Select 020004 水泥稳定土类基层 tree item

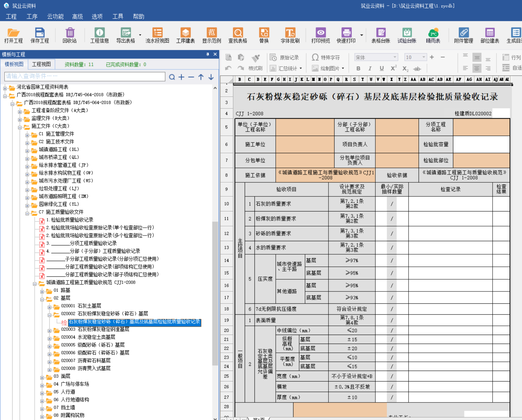point(88,337)
